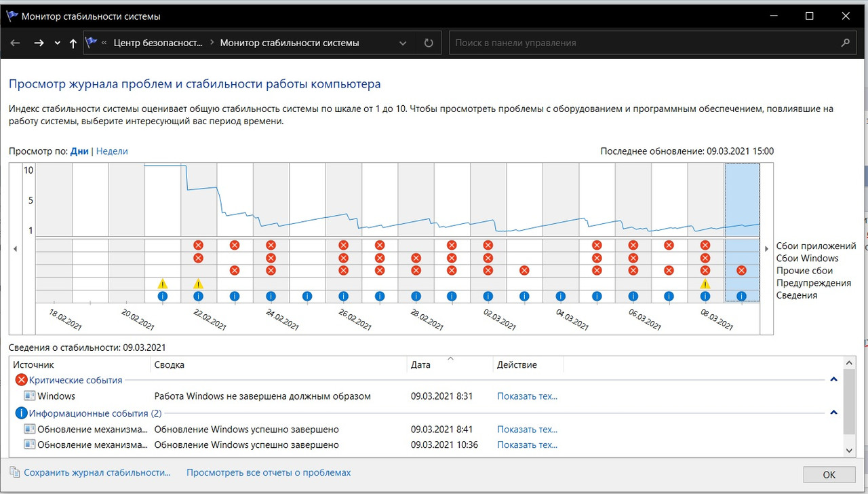Click information icon for 21.02.2021

tap(162, 296)
